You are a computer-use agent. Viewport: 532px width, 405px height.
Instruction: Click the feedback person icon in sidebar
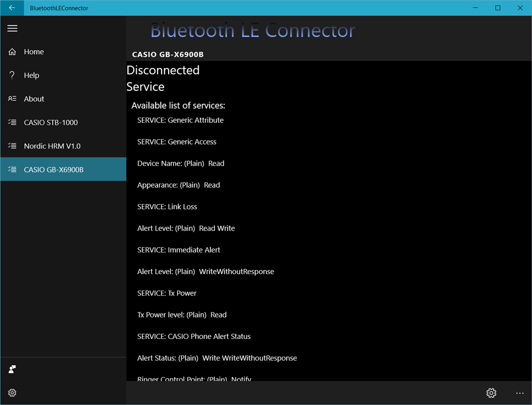(12, 369)
